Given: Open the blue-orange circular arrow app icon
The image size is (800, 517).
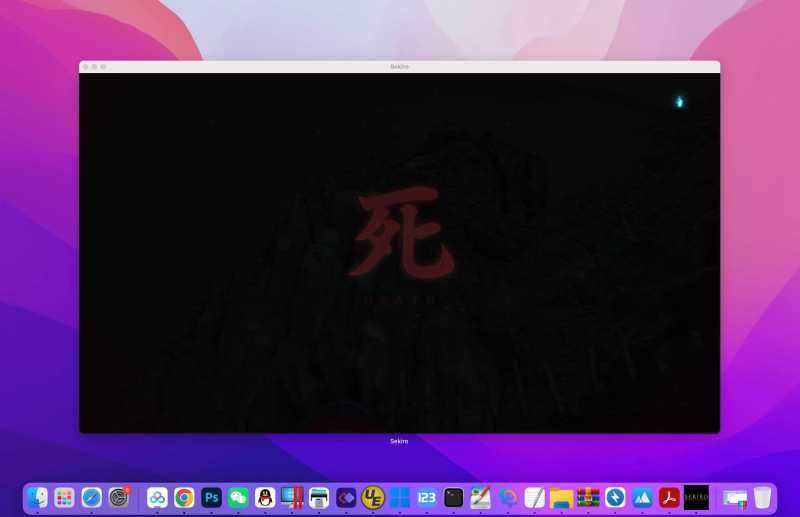Looking at the screenshot, I should 508,498.
